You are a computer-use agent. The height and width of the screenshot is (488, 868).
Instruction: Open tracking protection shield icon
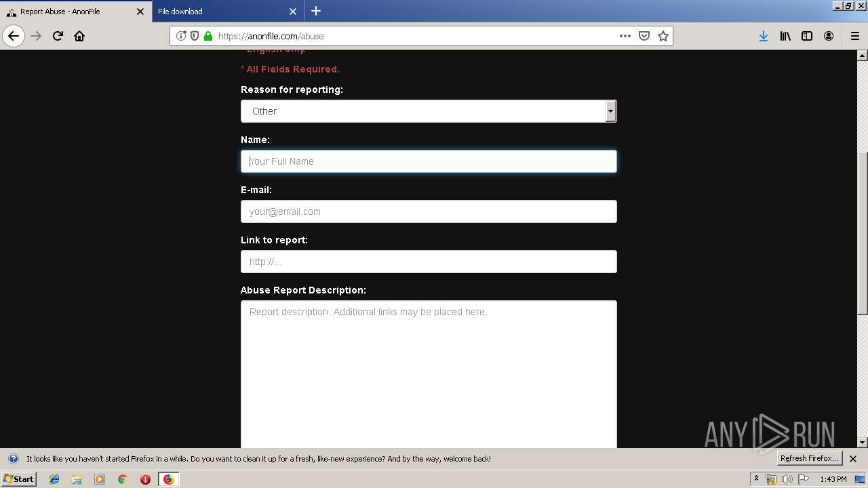point(194,36)
